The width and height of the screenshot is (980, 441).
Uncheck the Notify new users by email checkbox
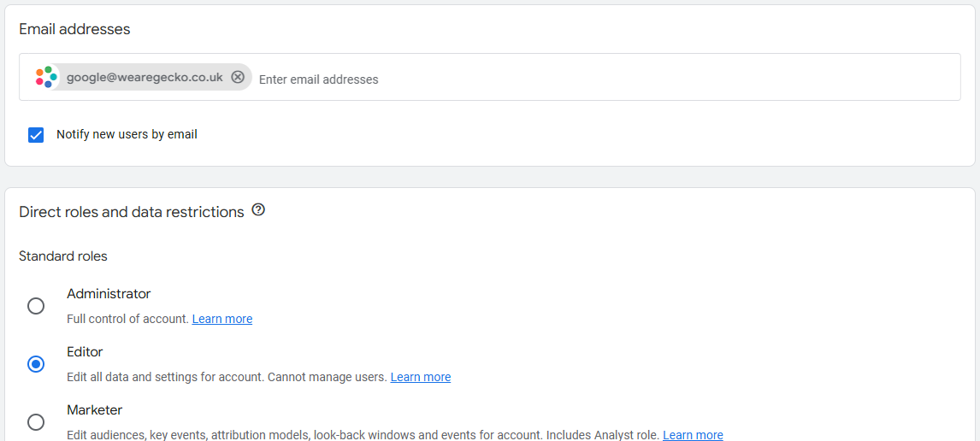[36, 135]
